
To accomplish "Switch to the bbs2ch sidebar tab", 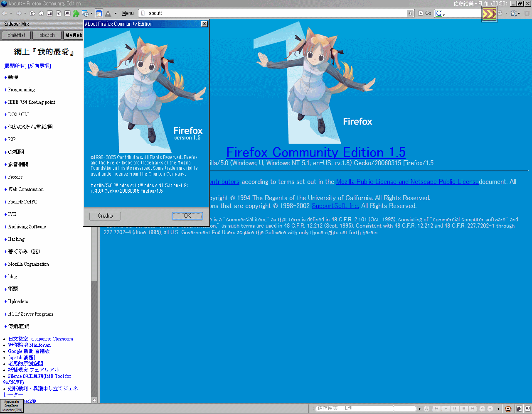I will point(47,35).
